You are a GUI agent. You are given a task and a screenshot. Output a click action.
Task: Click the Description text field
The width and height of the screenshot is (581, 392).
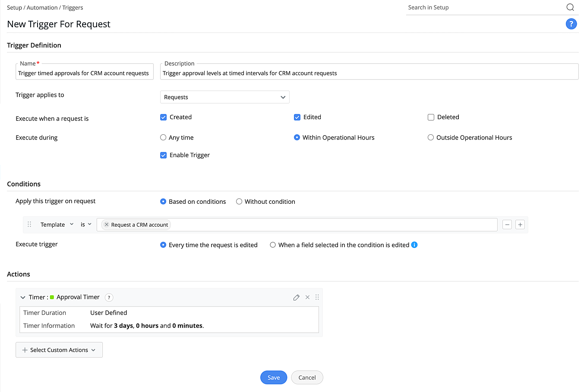[x=369, y=73]
